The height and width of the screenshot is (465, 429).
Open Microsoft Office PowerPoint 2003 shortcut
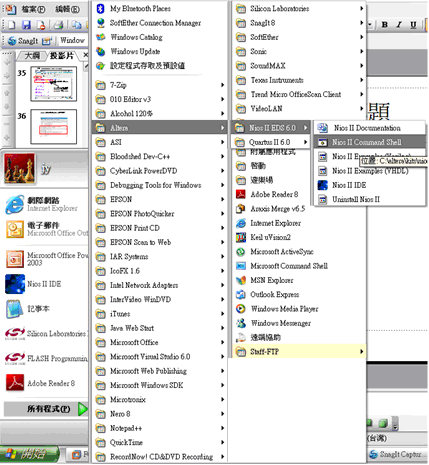46,259
